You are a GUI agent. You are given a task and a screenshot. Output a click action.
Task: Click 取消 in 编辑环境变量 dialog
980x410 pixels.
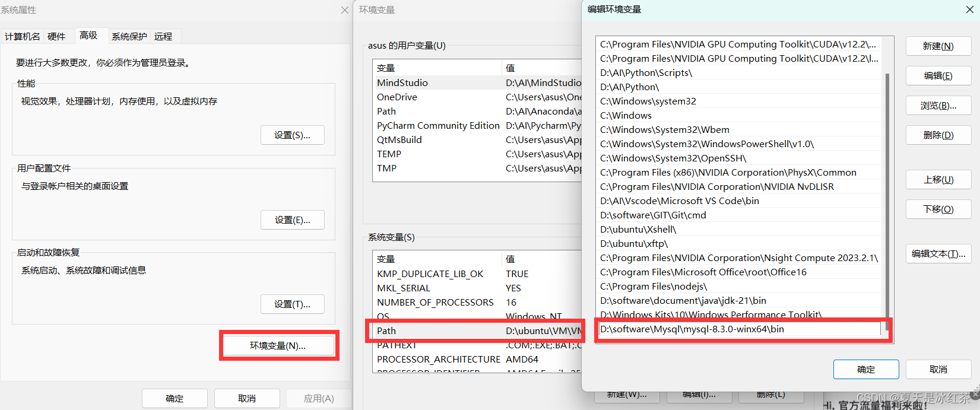(938, 369)
